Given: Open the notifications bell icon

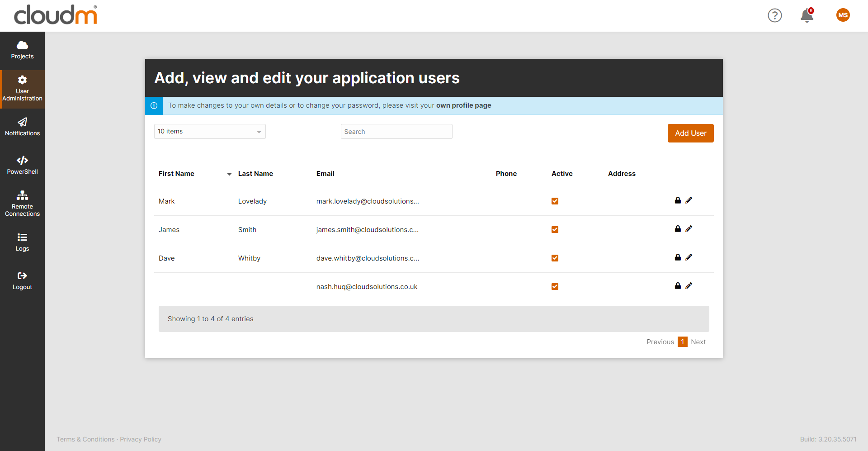Looking at the screenshot, I should click(x=807, y=16).
